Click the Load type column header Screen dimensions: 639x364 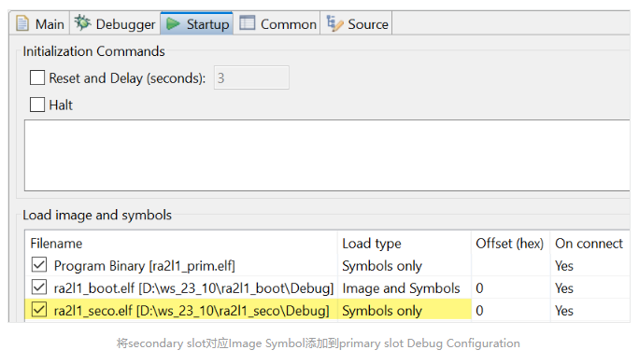[372, 244]
